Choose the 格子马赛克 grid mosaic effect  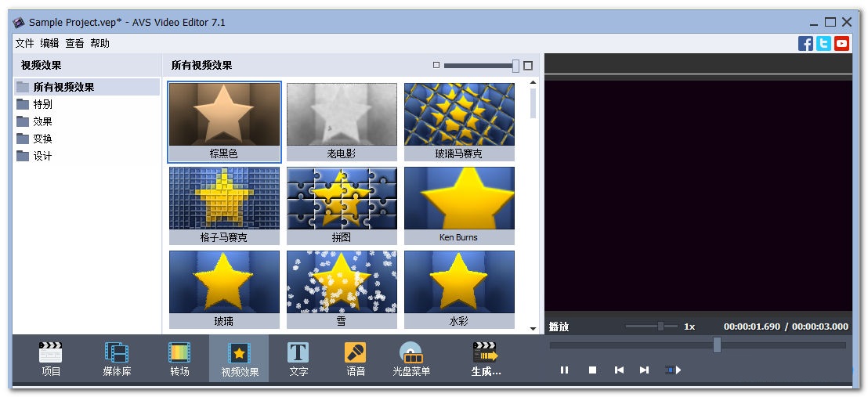pos(224,205)
